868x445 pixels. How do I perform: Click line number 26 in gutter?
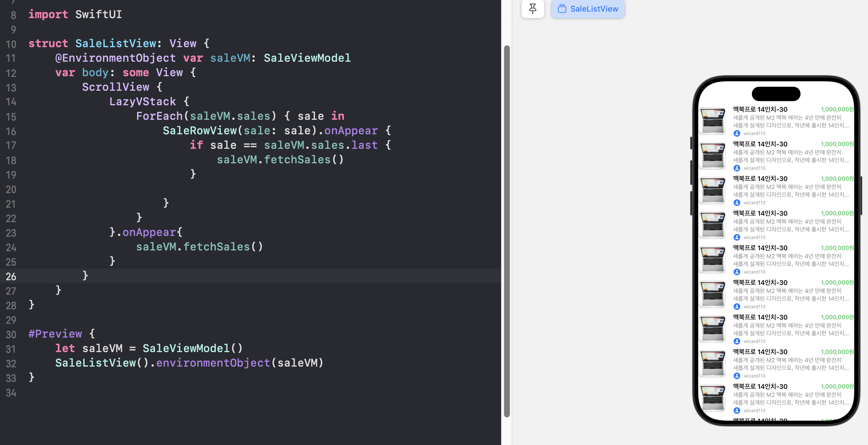[x=11, y=277]
